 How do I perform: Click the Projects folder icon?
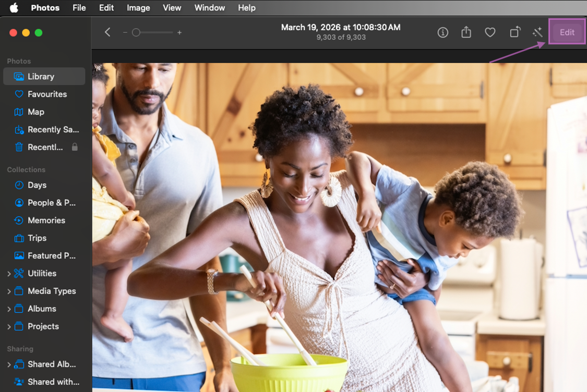19,326
